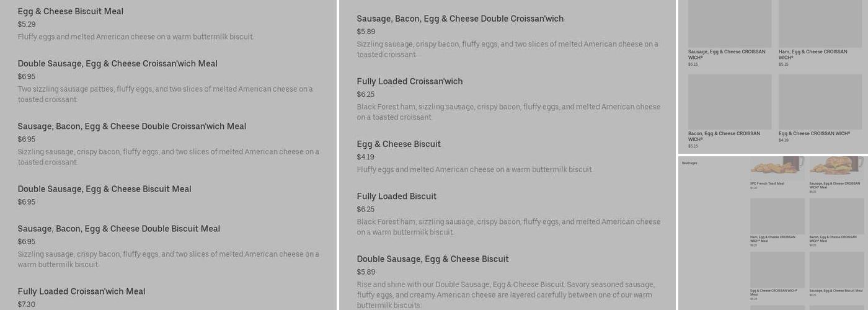Pick the $5.89 Sausage, Bacon, Egg & Cheese Double Croissan'wich
The image size is (868, 310).
[459, 19]
